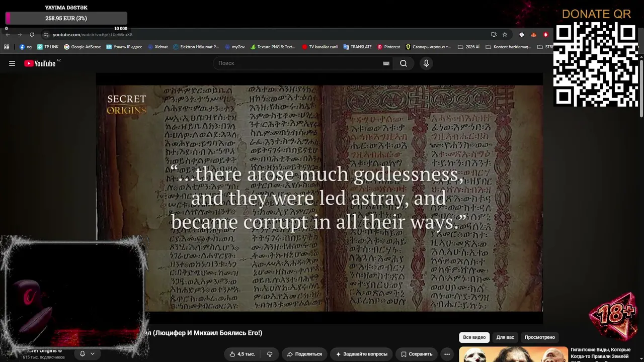Viewport: 644px width, 362px height.
Task: Open the giant species recommended video thumbnail
Action: [513, 354]
